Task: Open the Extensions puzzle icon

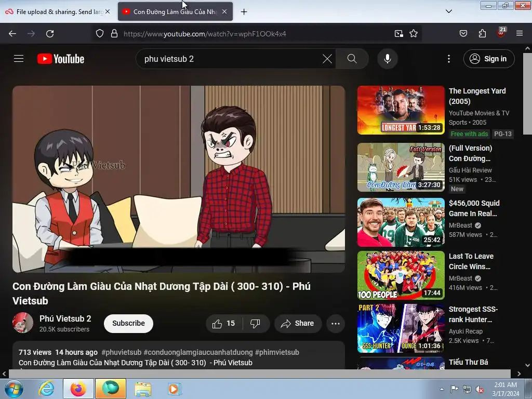Action: [x=482, y=34]
